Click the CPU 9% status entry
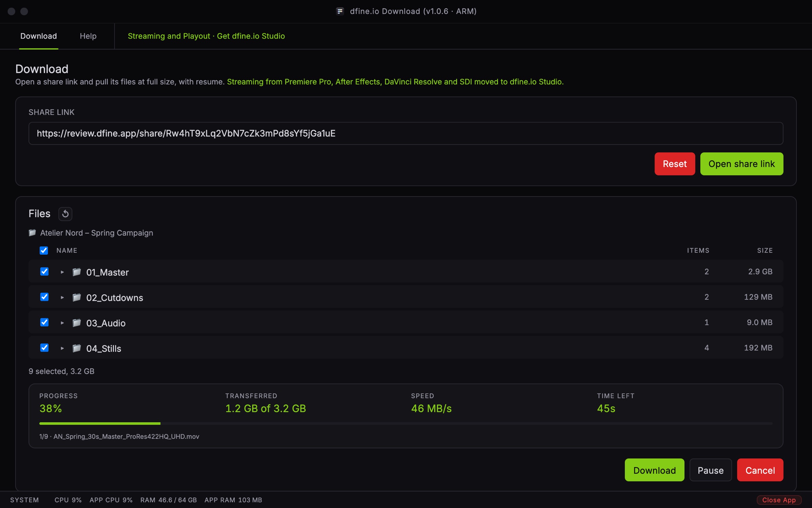 [x=68, y=500]
